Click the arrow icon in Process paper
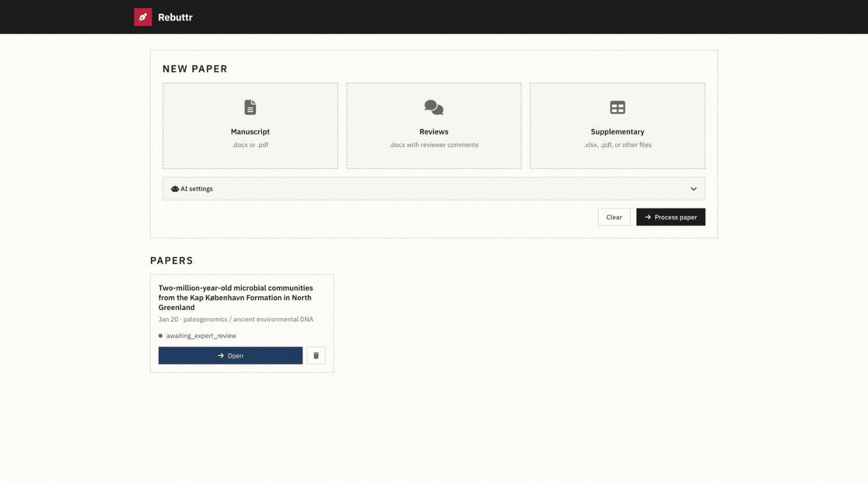Image resolution: width=868 pixels, height=482 pixels. pos(647,217)
